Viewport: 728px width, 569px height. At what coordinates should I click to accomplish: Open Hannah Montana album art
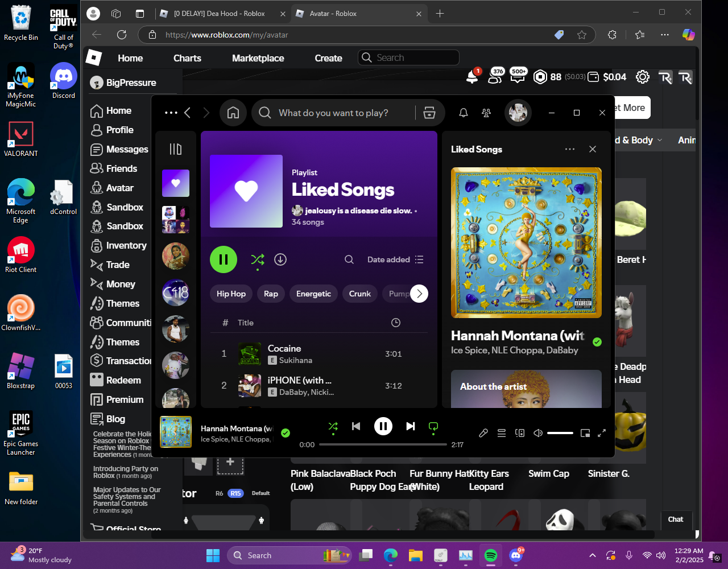526,242
